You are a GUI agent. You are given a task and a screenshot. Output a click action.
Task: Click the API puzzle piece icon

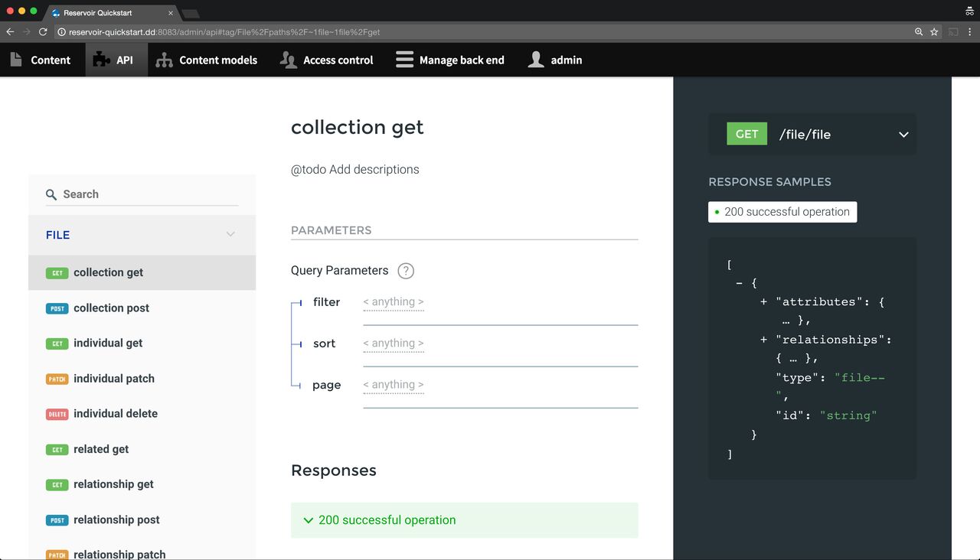click(100, 59)
